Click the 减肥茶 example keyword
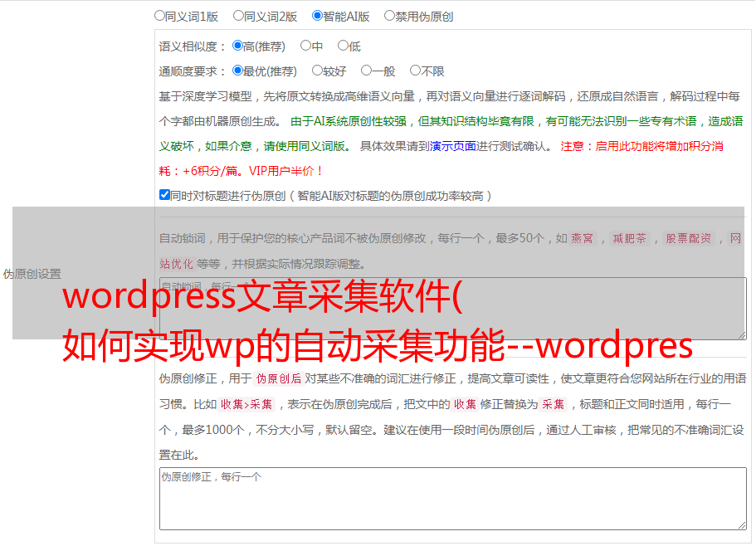 click(x=629, y=238)
